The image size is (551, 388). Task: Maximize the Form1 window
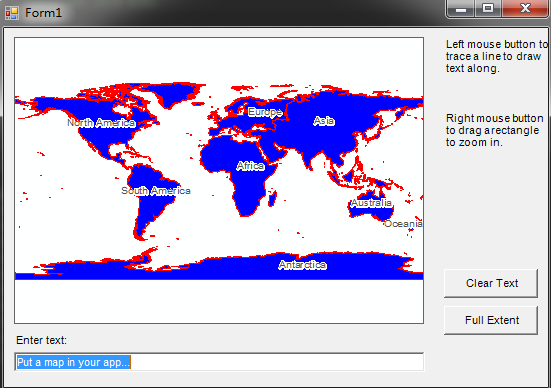click(x=488, y=8)
